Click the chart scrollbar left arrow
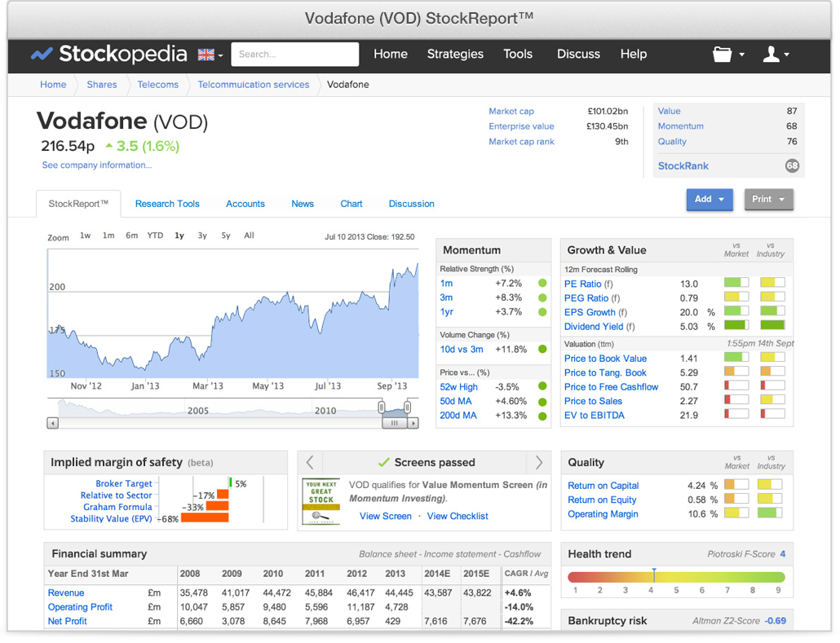The height and width of the screenshot is (643, 840). [x=52, y=423]
